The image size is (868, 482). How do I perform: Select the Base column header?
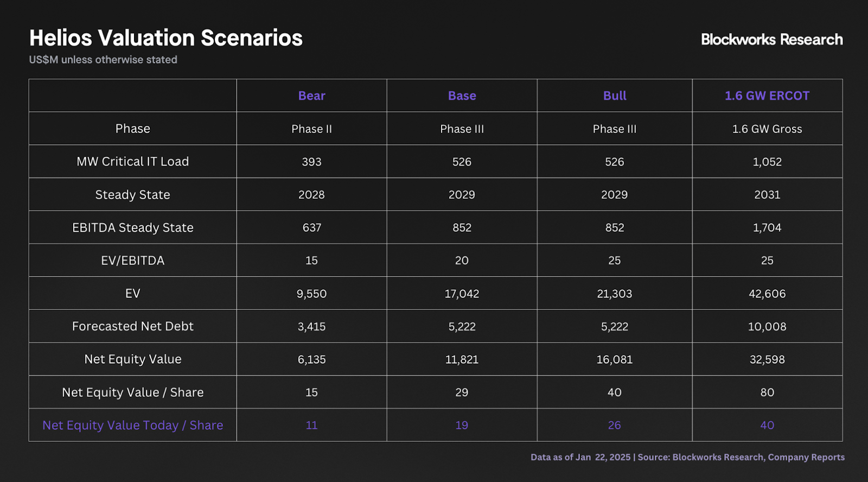tap(462, 96)
